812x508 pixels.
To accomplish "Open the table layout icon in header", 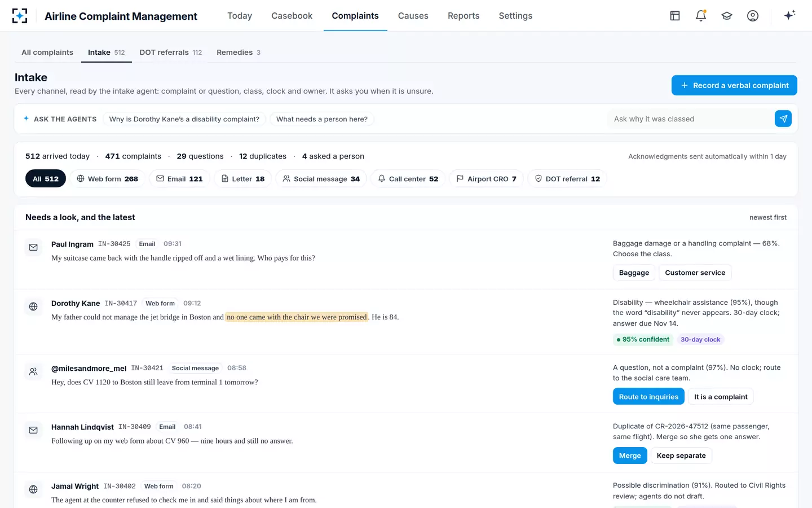I will tap(675, 16).
